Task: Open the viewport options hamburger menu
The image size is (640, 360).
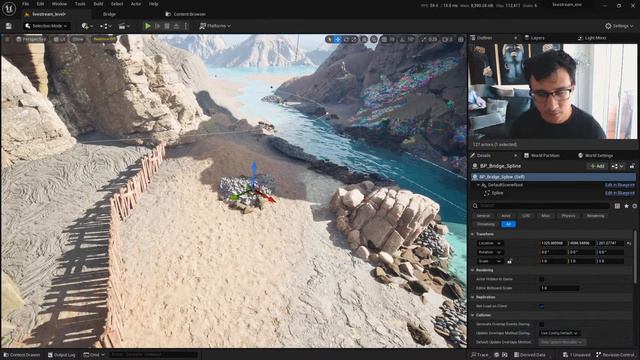Action: click(8, 39)
